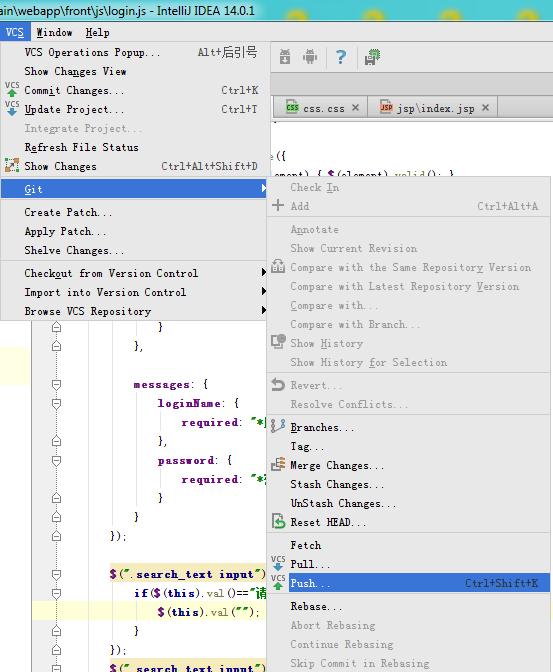The image size is (553, 672).
Task: Collapse the messages block fold marker
Action: [56, 384]
